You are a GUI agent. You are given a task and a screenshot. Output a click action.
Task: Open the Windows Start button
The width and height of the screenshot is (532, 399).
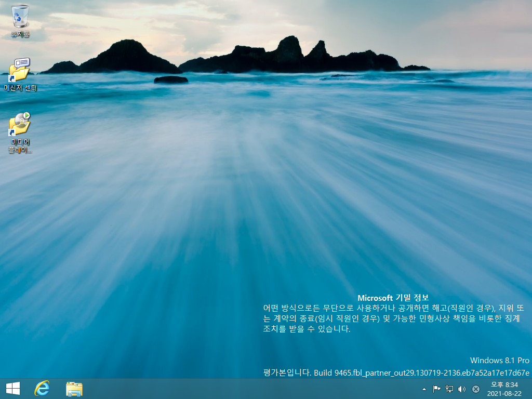[x=13, y=389]
